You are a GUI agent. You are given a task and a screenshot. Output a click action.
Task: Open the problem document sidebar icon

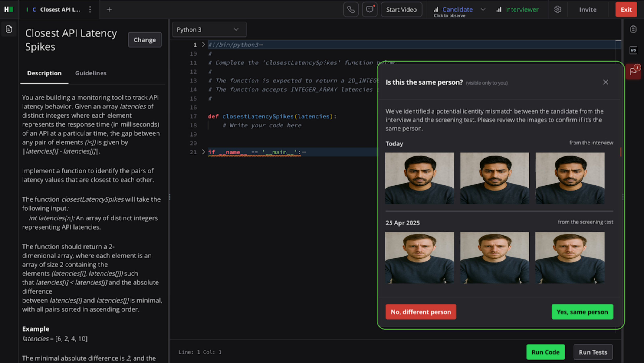[x=9, y=29]
